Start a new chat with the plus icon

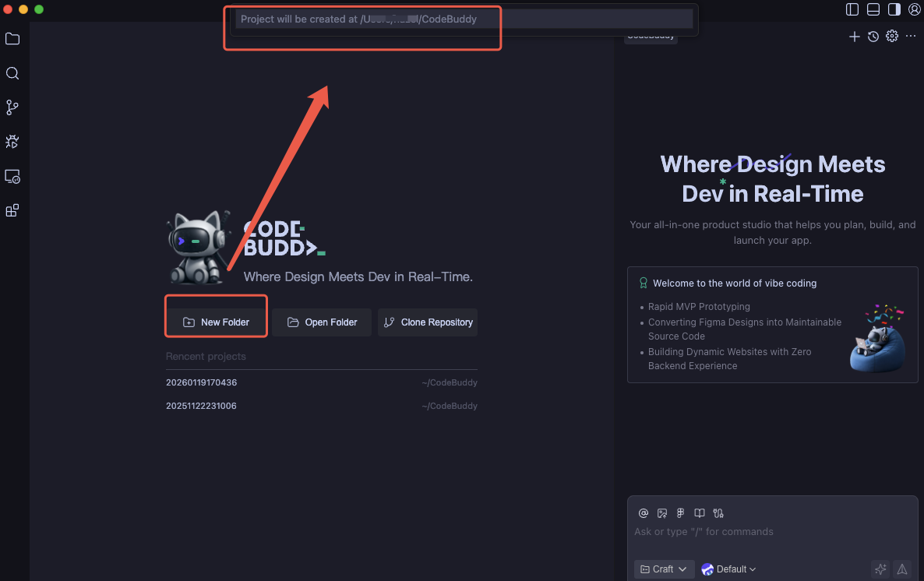coord(855,37)
